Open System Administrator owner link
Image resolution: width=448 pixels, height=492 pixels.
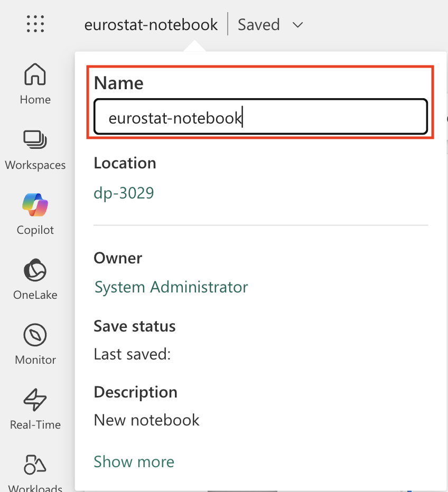(171, 287)
